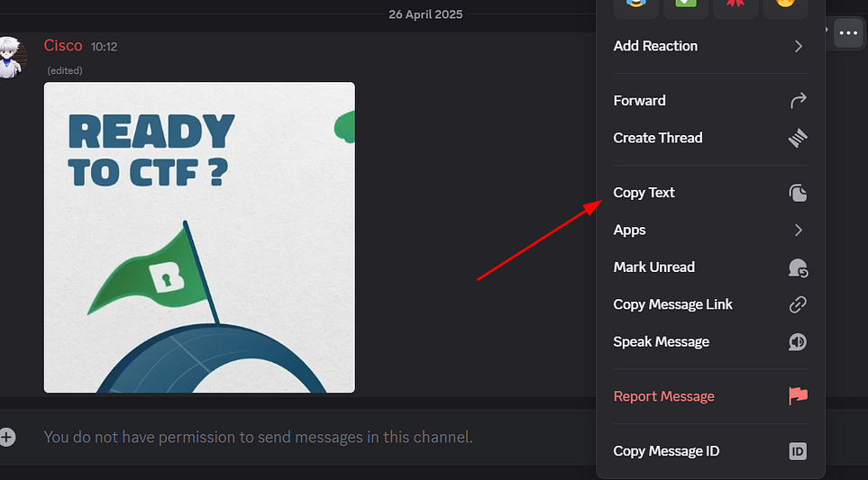868x480 pixels.
Task: Click the Copy Message ID badge icon
Action: (x=798, y=451)
